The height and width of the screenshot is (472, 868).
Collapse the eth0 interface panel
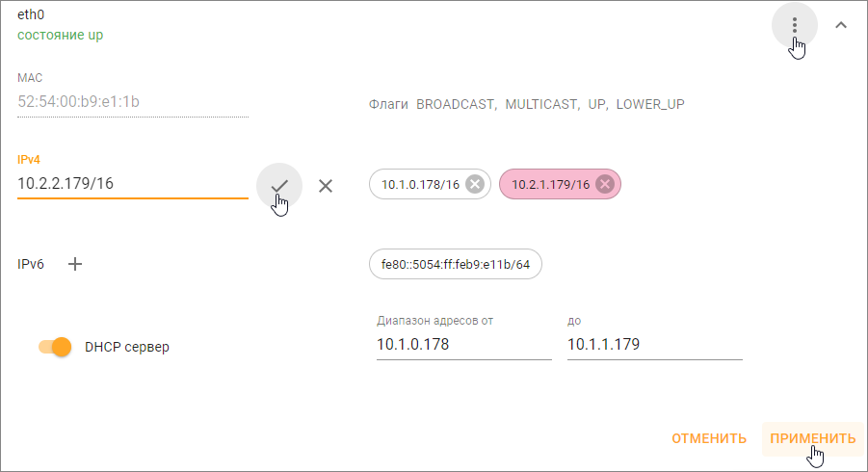[841, 25]
